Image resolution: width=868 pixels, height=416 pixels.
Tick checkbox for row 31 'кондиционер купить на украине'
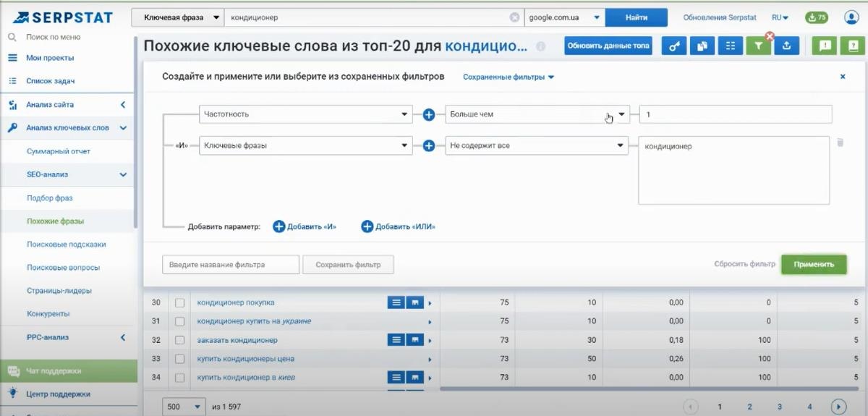click(180, 321)
